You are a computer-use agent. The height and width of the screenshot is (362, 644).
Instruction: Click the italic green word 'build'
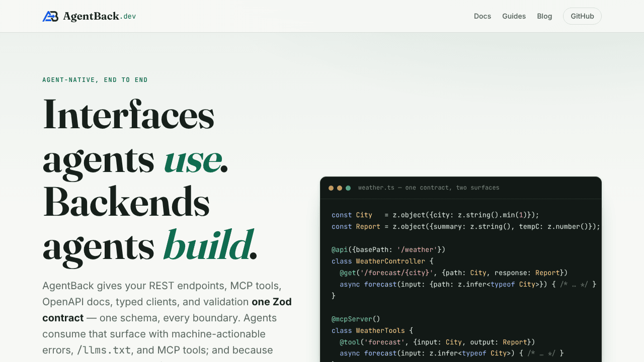pyautogui.click(x=207, y=245)
